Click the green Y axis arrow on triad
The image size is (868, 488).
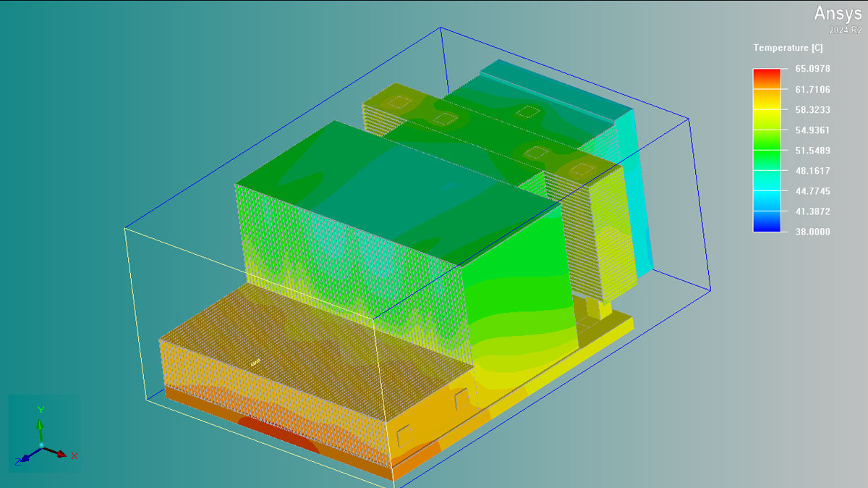pos(41,421)
